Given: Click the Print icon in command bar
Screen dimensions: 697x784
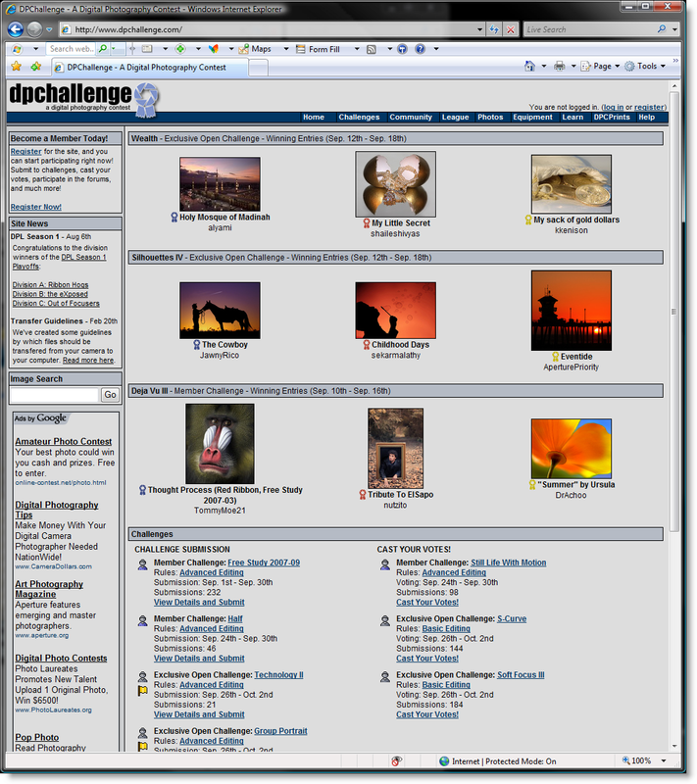Looking at the screenshot, I should [559, 67].
